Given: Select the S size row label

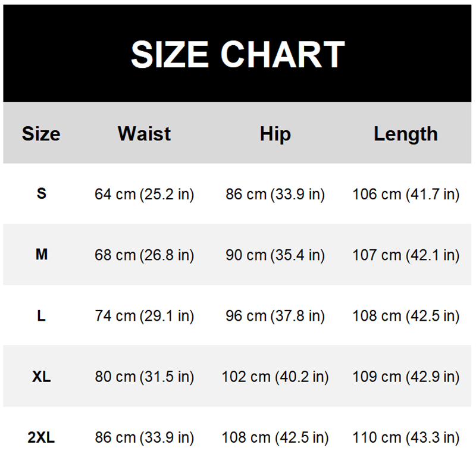Looking at the screenshot, I should (x=41, y=194).
